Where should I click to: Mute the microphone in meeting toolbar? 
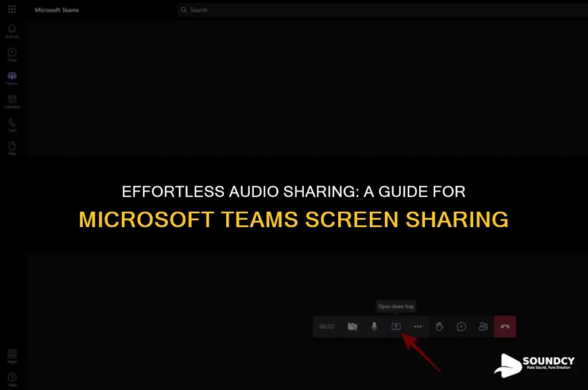click(374, 326)
